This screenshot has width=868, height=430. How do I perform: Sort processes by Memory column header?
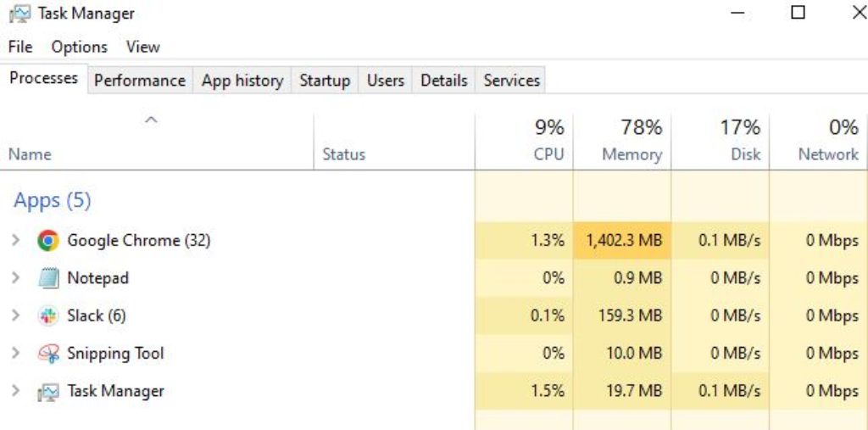(631, 154)
